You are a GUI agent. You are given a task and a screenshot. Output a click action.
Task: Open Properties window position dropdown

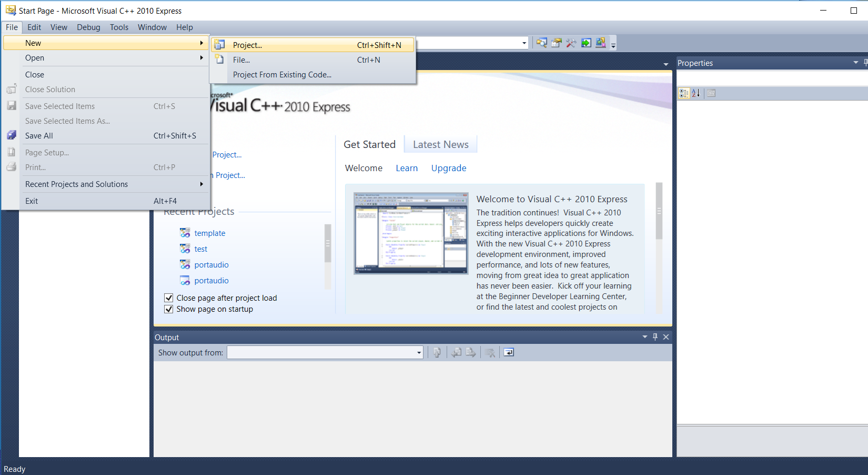point(856,63)
